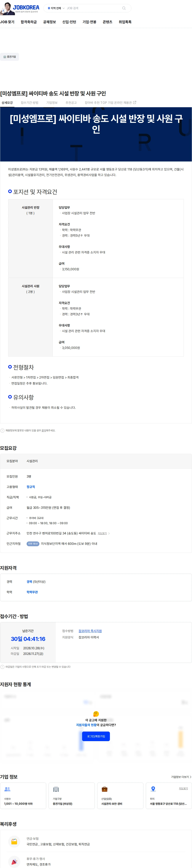The height and width of the screenshot is (868, 192).
Task: Click the 위치 map pin icon
Action: (153, 789)
